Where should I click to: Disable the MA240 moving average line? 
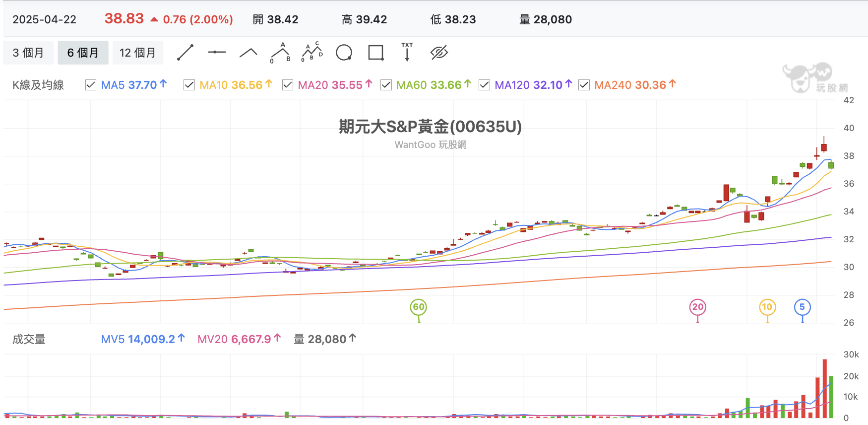click(584, 85)
